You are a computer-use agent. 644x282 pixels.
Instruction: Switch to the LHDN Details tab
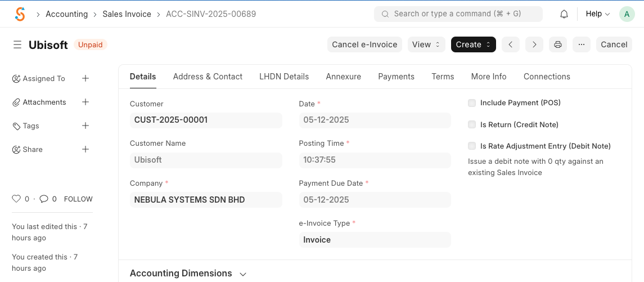[x=284, y=77]
